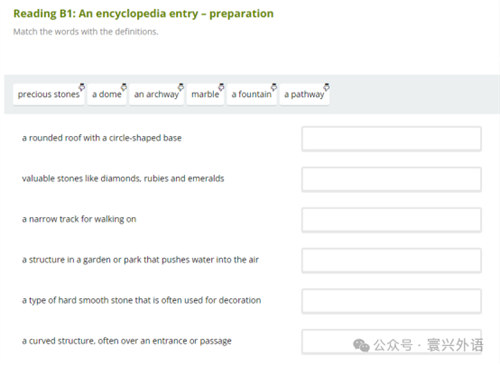Click answer box for valuable stones definition
The image size is (500, 365).
pos(391,179)
